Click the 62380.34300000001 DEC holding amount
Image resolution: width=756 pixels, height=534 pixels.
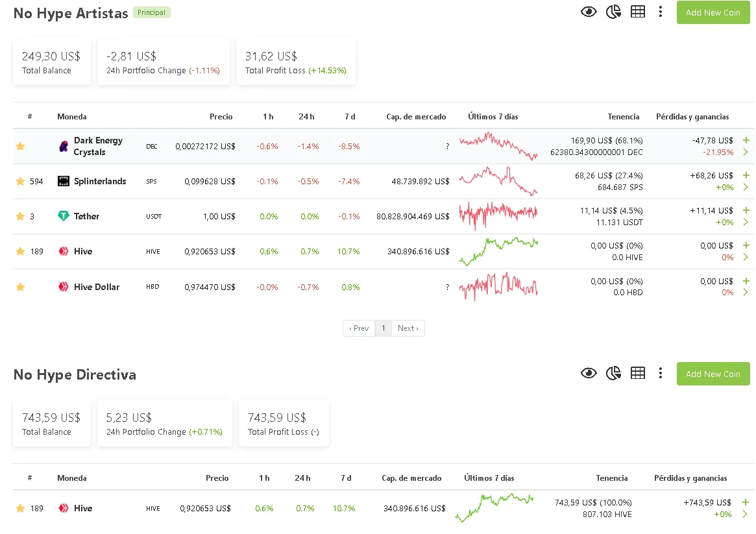click(596, 152)
